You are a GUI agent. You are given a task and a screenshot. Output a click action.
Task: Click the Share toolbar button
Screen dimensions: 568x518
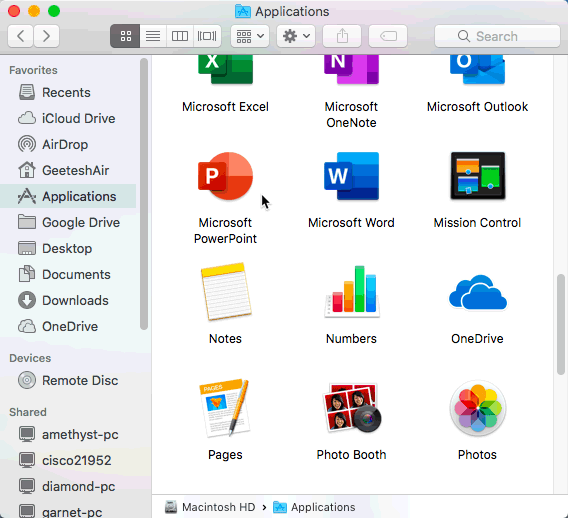tap(342, 36)
